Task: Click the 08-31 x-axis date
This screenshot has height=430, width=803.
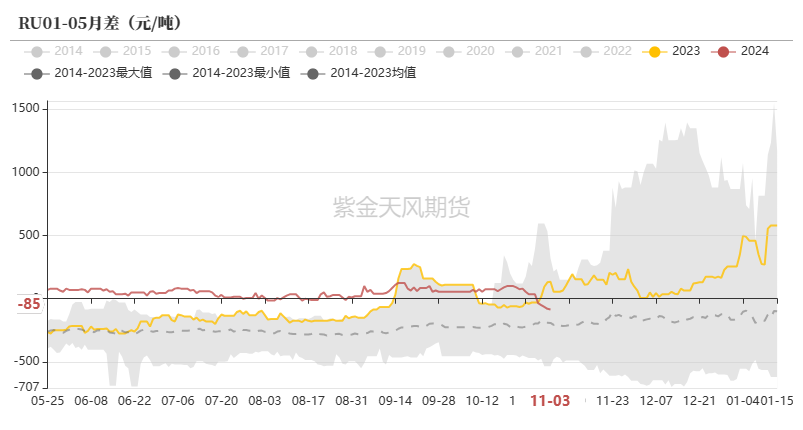Action: click(351, 401)
